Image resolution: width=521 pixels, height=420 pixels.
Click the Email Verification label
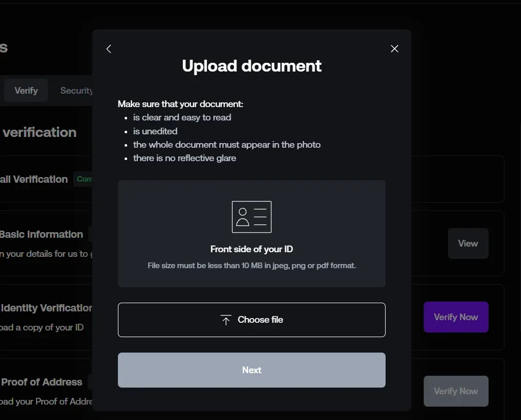coord(34,179)
